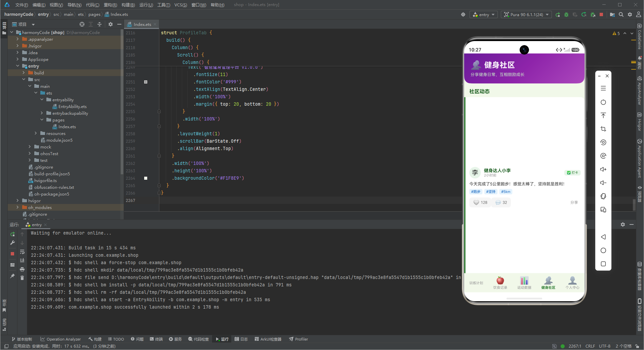Viewport: 644px width, 350px height.
Task: Click the #F1F8E9 color swatch in gutter
Action: (146, 178)
